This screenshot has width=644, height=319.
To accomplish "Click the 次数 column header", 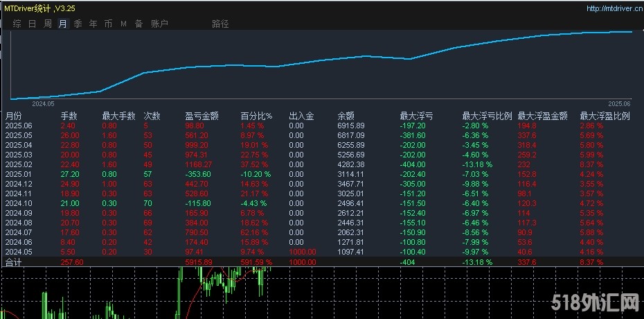I will coord(152,117).
